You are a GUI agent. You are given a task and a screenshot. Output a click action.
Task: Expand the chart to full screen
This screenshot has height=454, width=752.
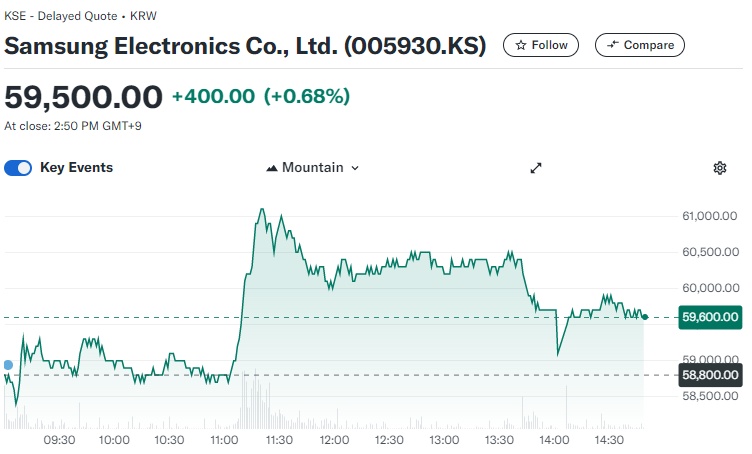point(536,168)
